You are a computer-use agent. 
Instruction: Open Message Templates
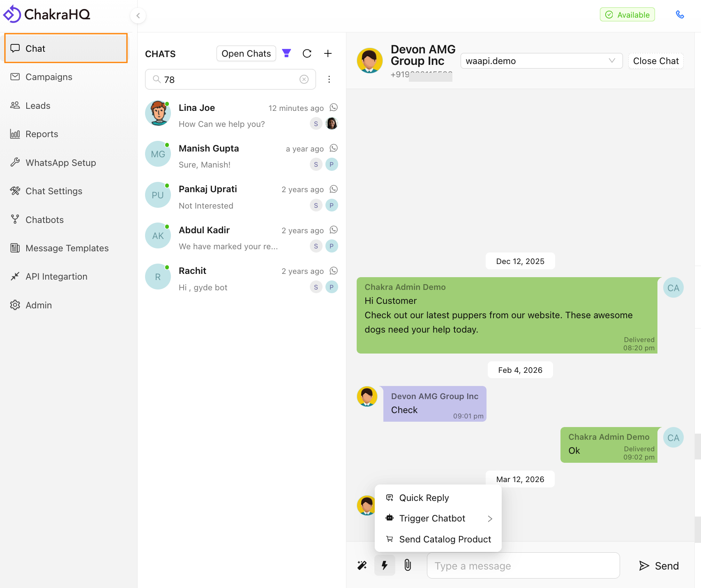(x=67, y=248)
